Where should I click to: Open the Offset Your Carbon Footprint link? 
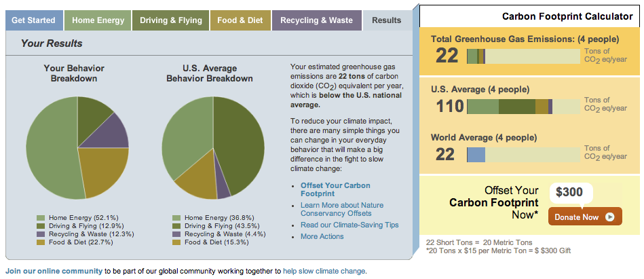point(335,189)
